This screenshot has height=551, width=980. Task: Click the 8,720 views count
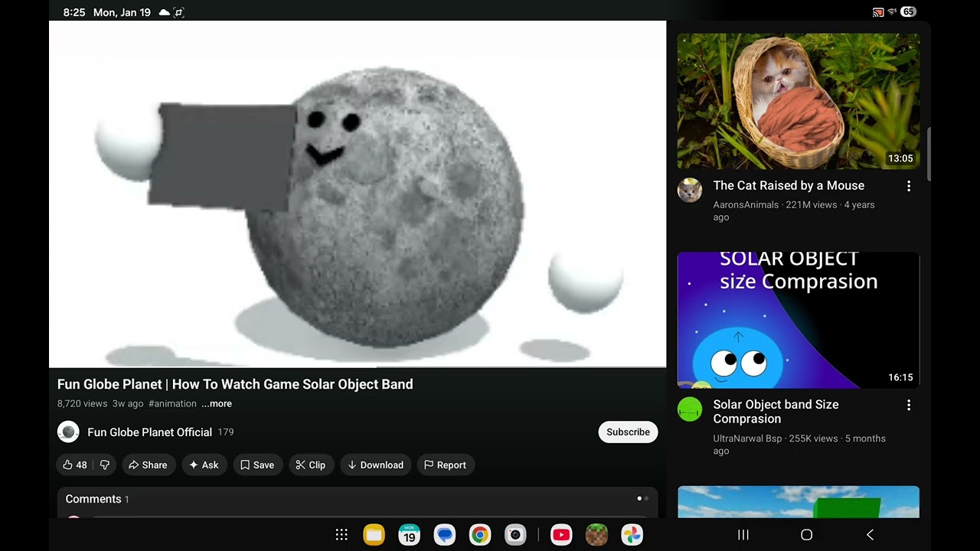click(82, 403)
